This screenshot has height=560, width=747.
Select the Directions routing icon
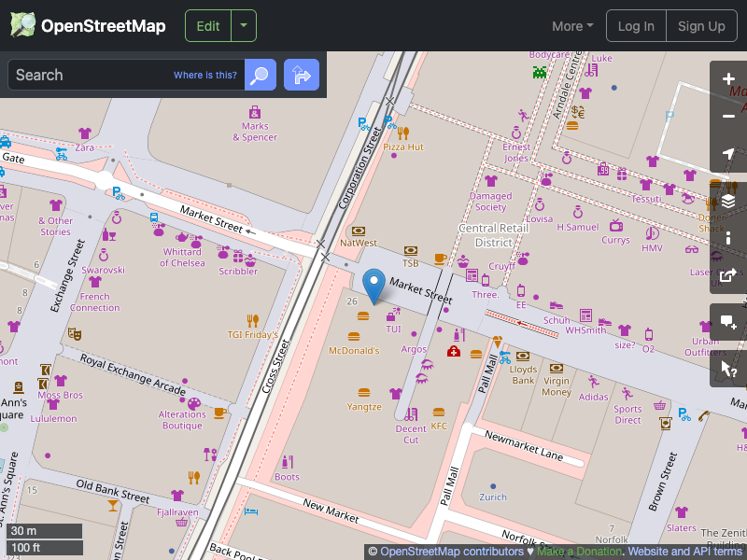pos(301,75)
